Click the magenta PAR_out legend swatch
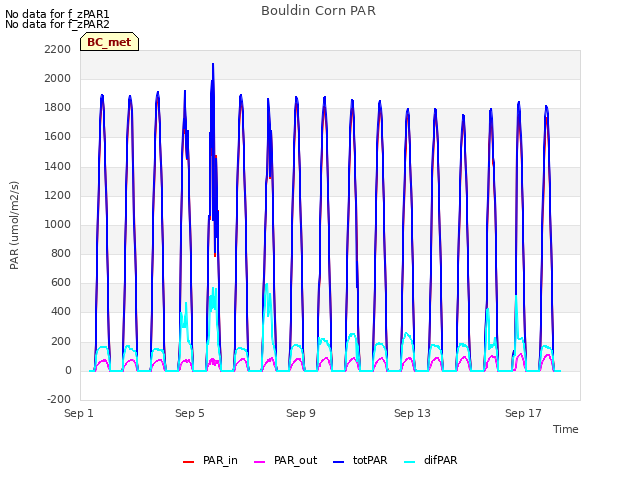This screenshot has height=480, width=640. 259,462
